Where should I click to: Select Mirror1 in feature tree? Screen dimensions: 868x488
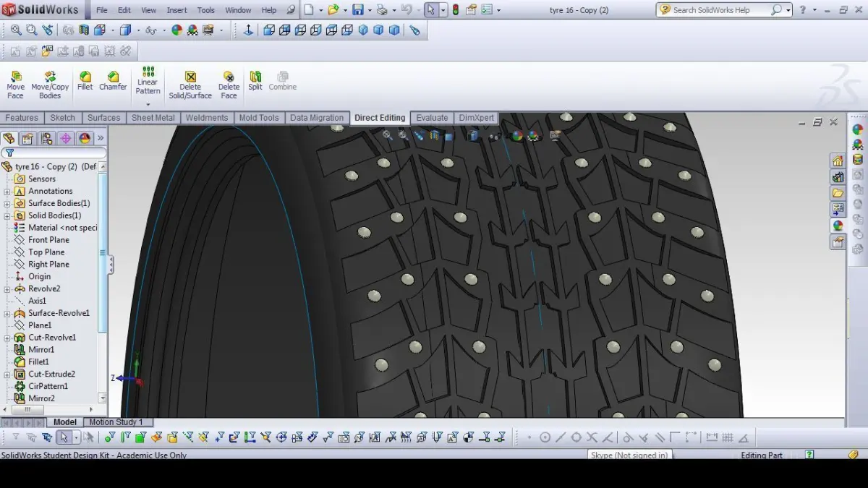[41, 350]
